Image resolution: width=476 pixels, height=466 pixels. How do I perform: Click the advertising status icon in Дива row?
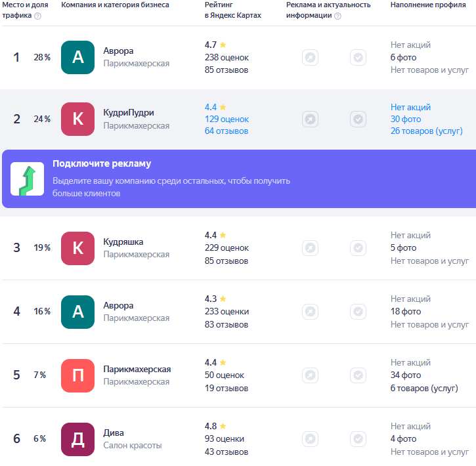[310, 439]
